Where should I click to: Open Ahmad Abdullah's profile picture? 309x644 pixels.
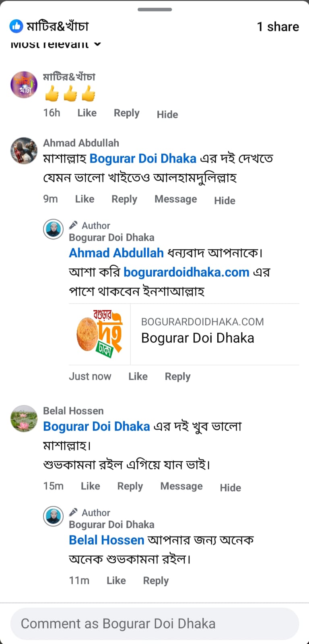(x=24, y=151)
